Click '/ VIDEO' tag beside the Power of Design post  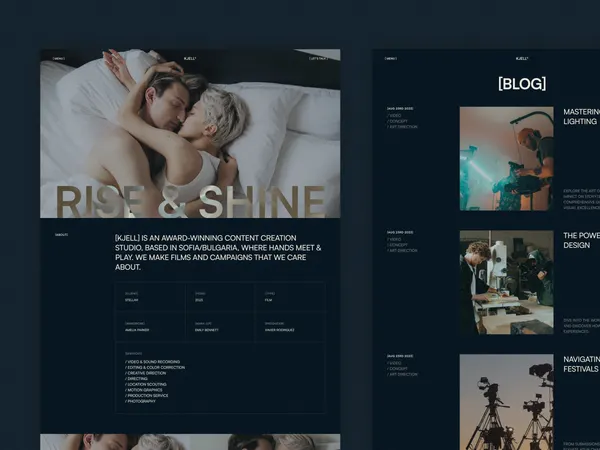394,239
